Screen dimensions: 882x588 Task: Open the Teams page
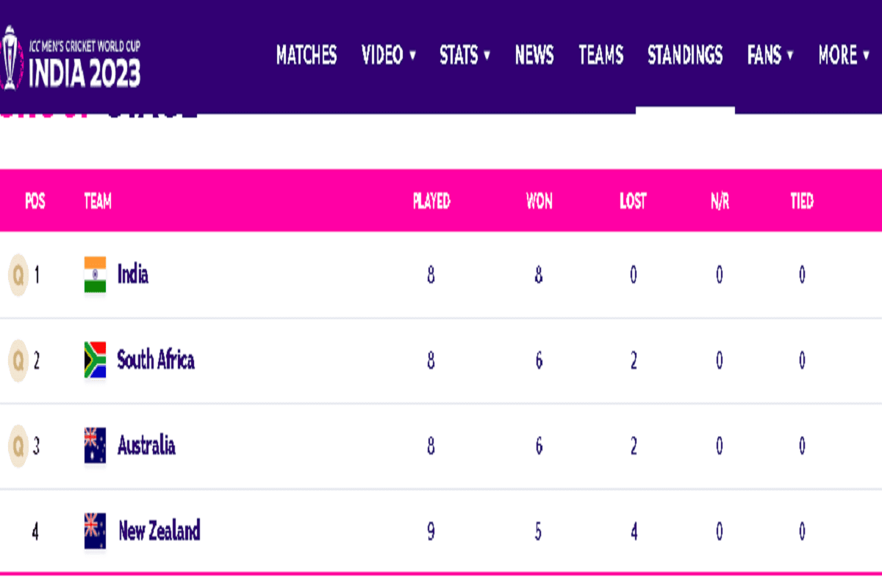[x=600, y=55]
